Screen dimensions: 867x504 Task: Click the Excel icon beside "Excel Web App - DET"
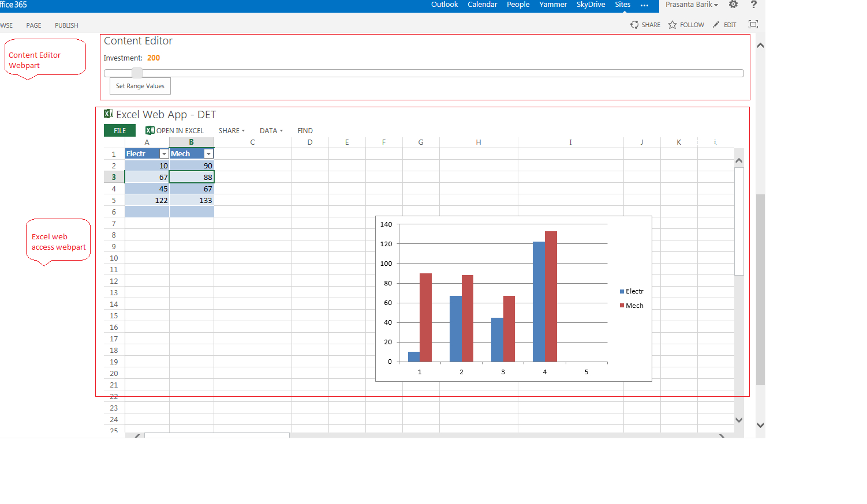point(107,114)
